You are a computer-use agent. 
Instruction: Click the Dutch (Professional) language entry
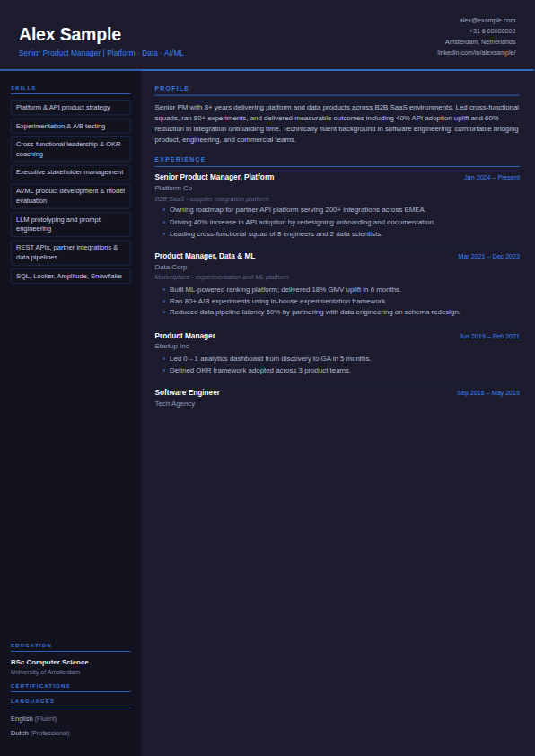pos(40,734)
